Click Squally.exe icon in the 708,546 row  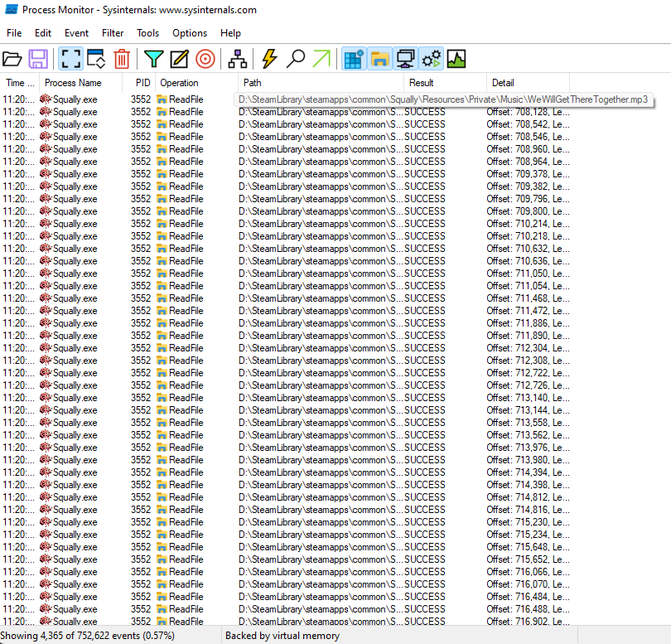click(x=46, y=137)
